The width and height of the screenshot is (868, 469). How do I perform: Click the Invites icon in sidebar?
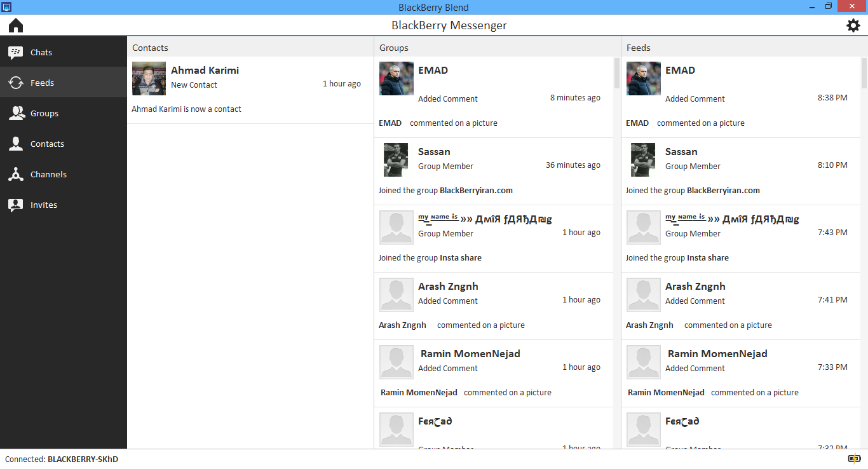16,205
